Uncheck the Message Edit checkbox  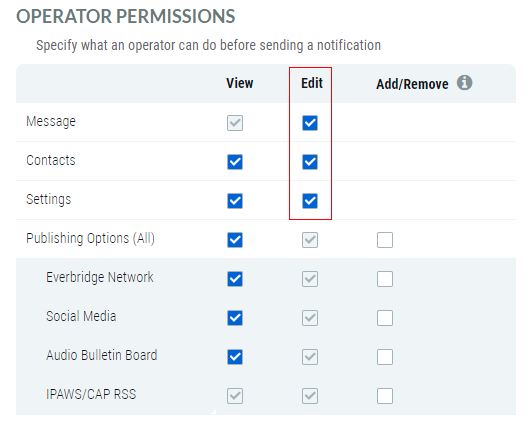click(310, 123)
